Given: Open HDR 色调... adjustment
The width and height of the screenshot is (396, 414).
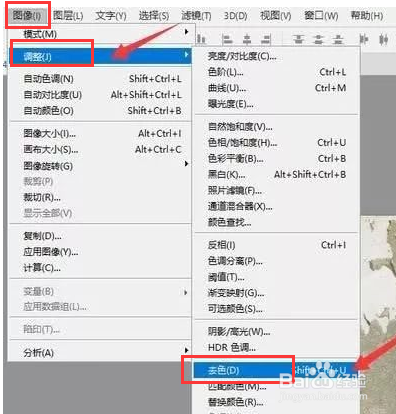Looking at the screenshot, I should (277, 347).
